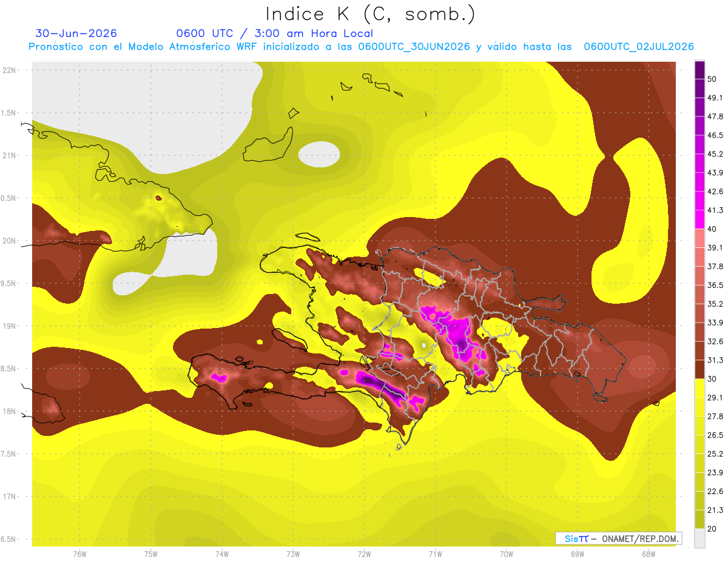Click colorbar label "27.8"

click(715, 416)
